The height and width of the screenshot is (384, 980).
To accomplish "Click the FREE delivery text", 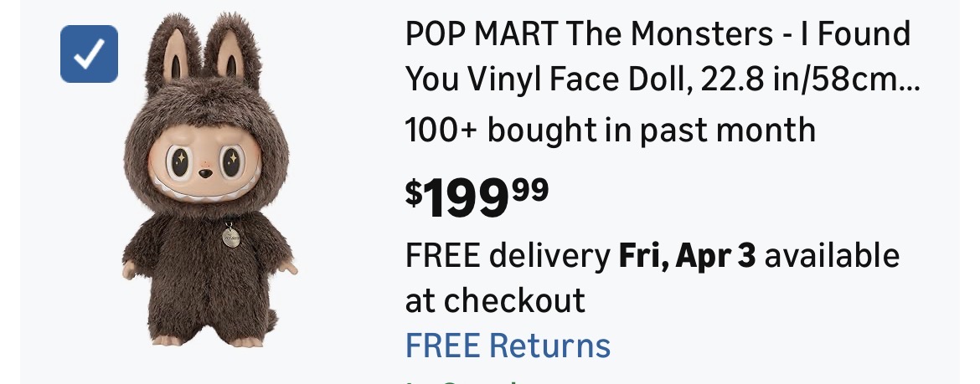I will (507, 256).
